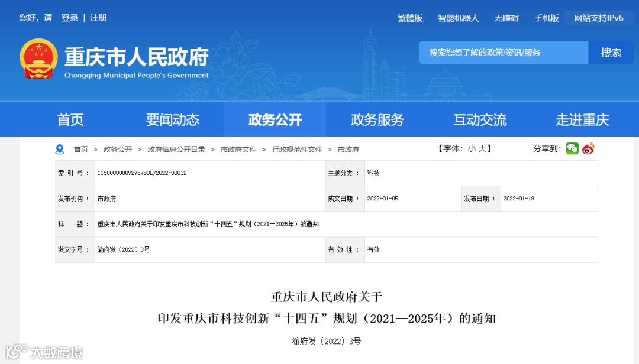The height and width of the screenshot is (364, 639).
Task: Click the index number 11500000009275780L/2022-00012
Action: pyautogui.click(x=142, y=173)
